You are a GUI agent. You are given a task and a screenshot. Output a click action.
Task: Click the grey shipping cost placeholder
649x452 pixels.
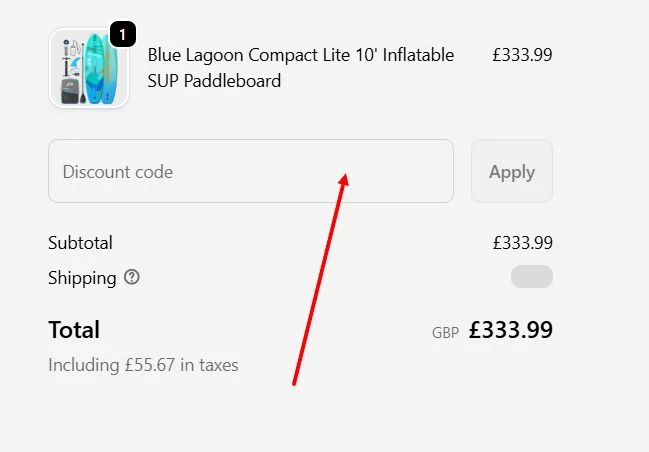531,277
